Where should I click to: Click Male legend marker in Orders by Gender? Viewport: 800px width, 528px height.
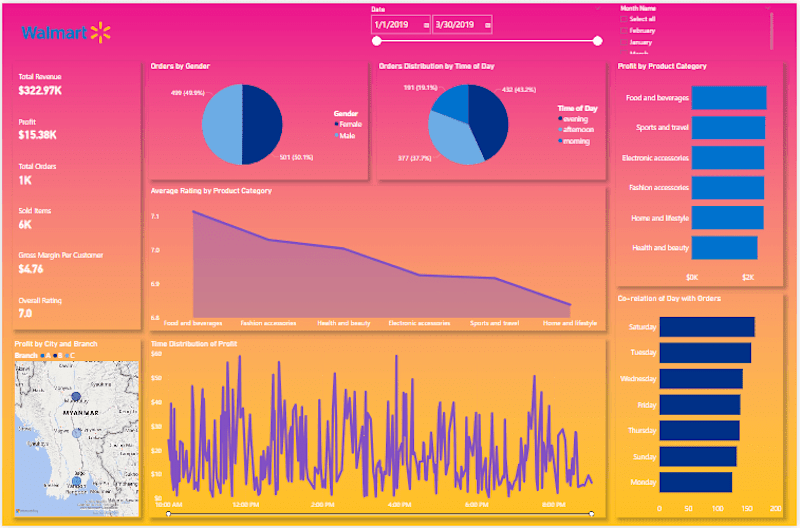336,135
